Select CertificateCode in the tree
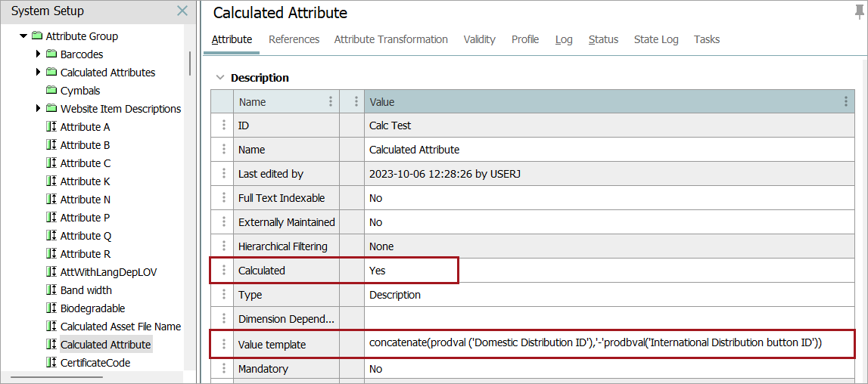Image resolution: width=868 pixels, height=384 pixels. 95,363
